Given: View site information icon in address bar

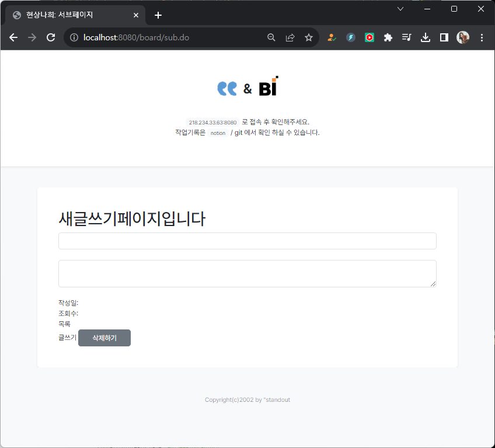Looking at the screenshot, I should [x=74, y=37].
